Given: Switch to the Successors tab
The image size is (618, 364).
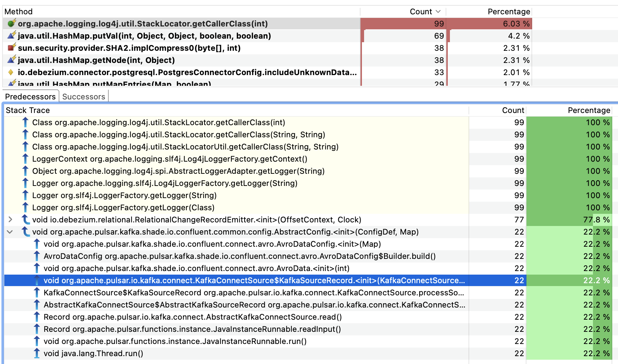Looking at the screenshot, I should [84, 97].
